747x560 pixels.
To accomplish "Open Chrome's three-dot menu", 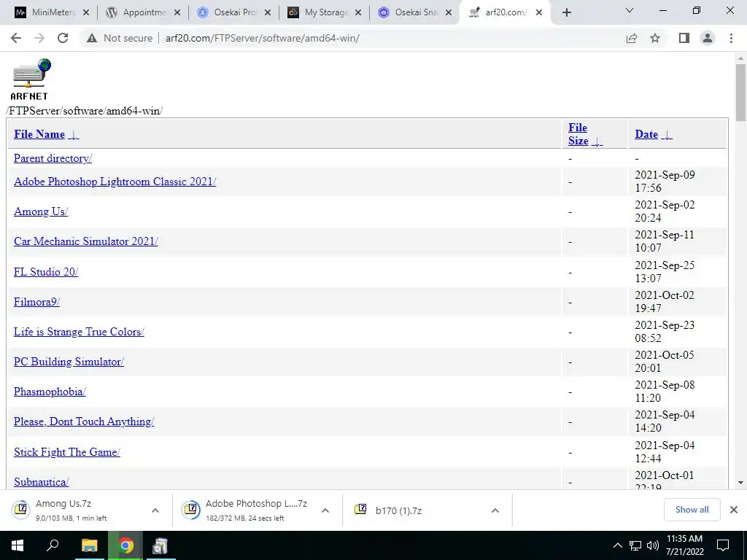I will pos(731,38).
